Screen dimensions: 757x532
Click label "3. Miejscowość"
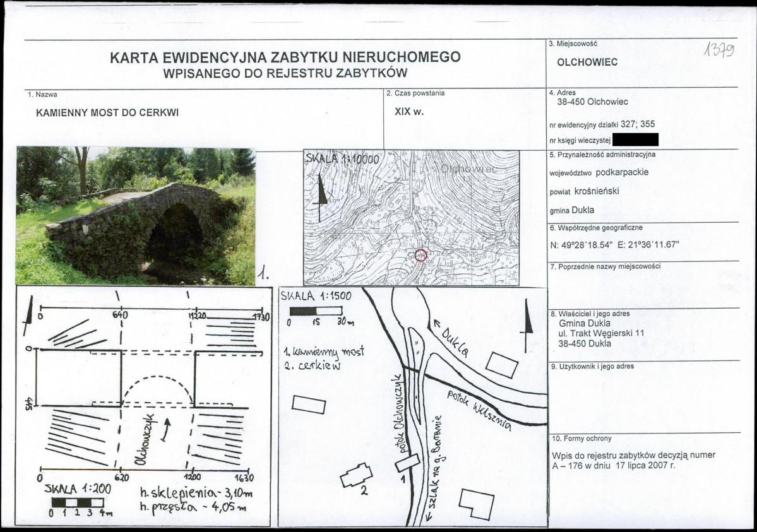pyautogui.click(x=573, y=44)
